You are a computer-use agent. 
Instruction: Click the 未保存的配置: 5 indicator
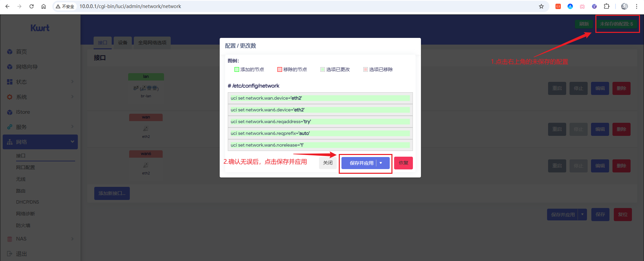tap(616, 24)
